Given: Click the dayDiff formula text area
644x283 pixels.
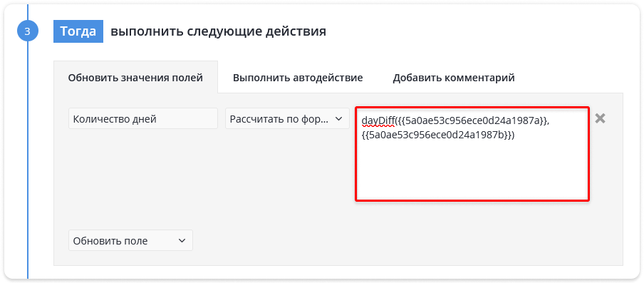Looking at the screenshot, I should pyautogui.click(x=472, y=154).
